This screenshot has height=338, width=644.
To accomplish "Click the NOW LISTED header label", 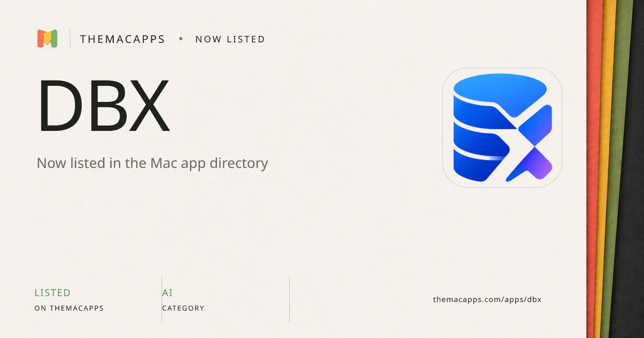I will point(230,39).
